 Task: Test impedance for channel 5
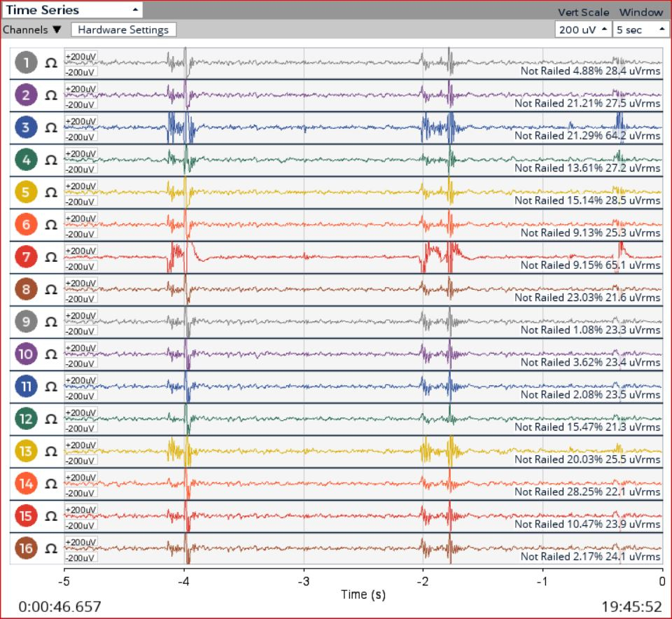pos(49,192)
